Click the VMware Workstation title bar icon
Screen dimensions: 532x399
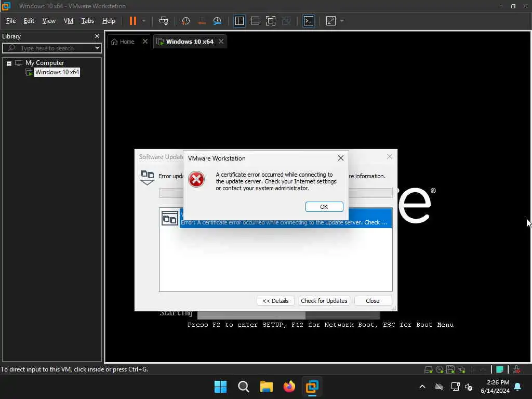point(6,6)
